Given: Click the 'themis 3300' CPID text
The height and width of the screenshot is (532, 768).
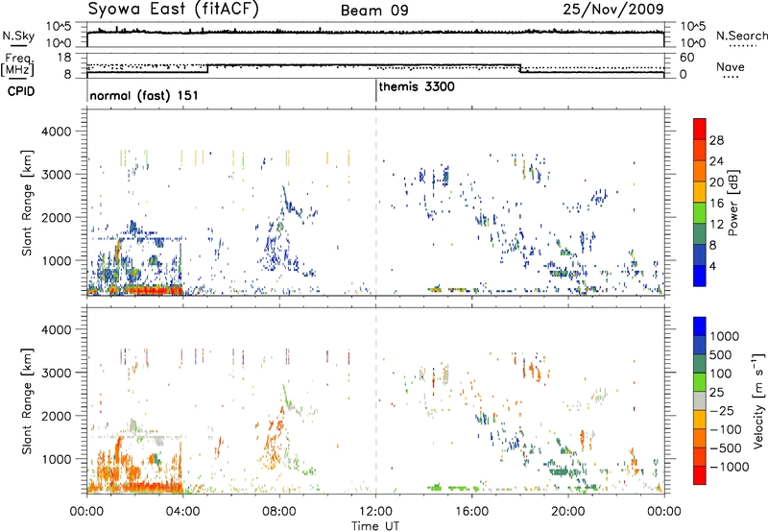Looking at the screenshot, I should coord(417,86).
